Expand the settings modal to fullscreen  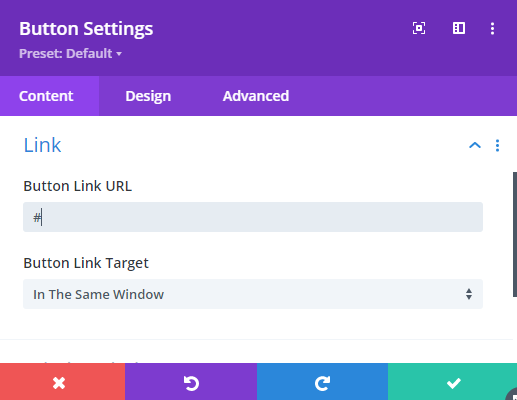tap(419, 28)
